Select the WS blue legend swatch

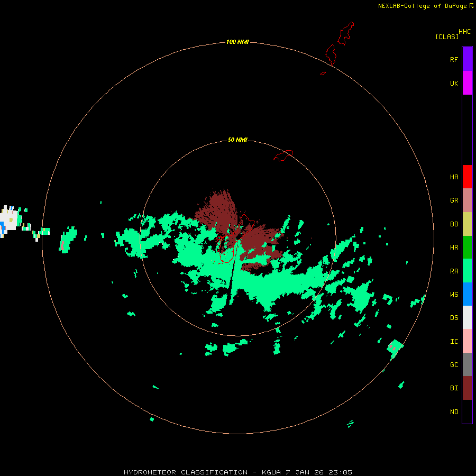[x=467, y=294]
